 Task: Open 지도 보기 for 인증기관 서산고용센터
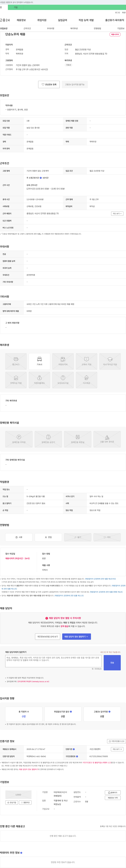pyautogui.click(x=117, y=749)
